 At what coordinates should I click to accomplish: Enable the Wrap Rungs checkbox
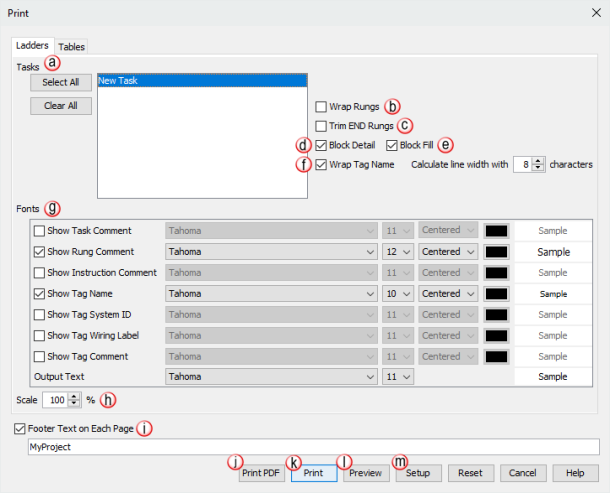[321, 106]
